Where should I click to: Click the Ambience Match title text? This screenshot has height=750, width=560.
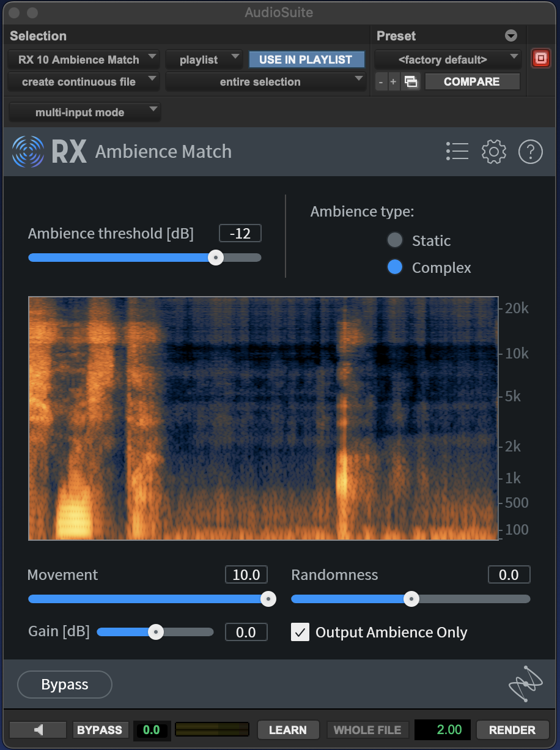click(164, 152)
